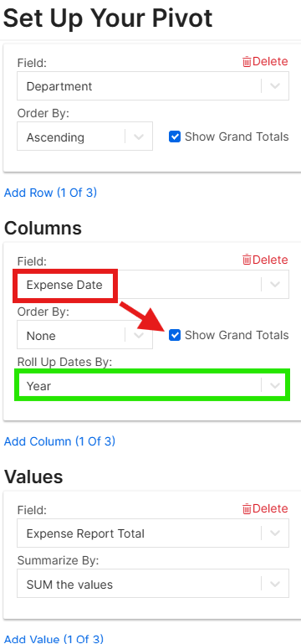Expand the Ascending order dropdown chevron
The height and width of the screenshot is (644, 301).
click(x=139, y=137)
